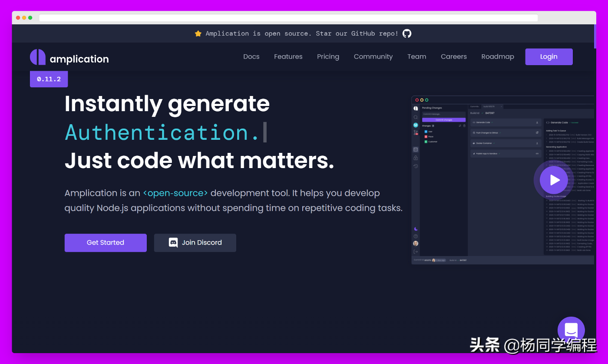The height and width of the screenshot is (364, 608).
Task: Select the User entity in Changes list
Action: [x=428, y=131]
